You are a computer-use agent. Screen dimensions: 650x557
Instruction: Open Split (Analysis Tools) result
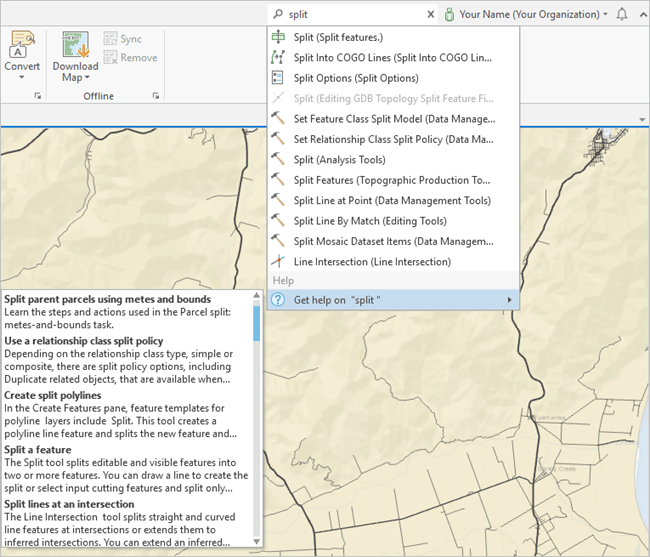[393, 160]
